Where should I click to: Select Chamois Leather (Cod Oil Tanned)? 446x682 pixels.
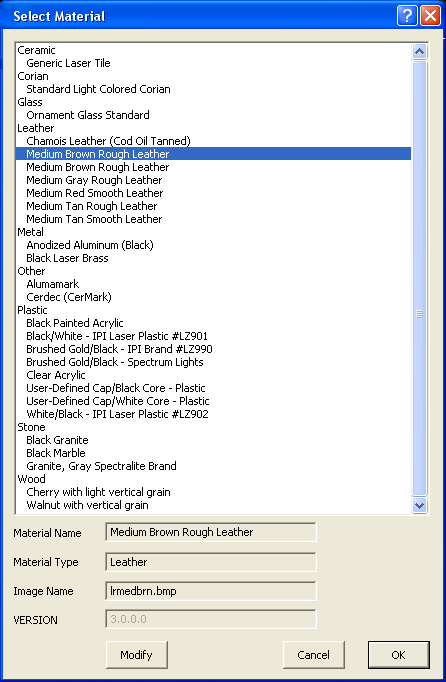coord(108,141)
